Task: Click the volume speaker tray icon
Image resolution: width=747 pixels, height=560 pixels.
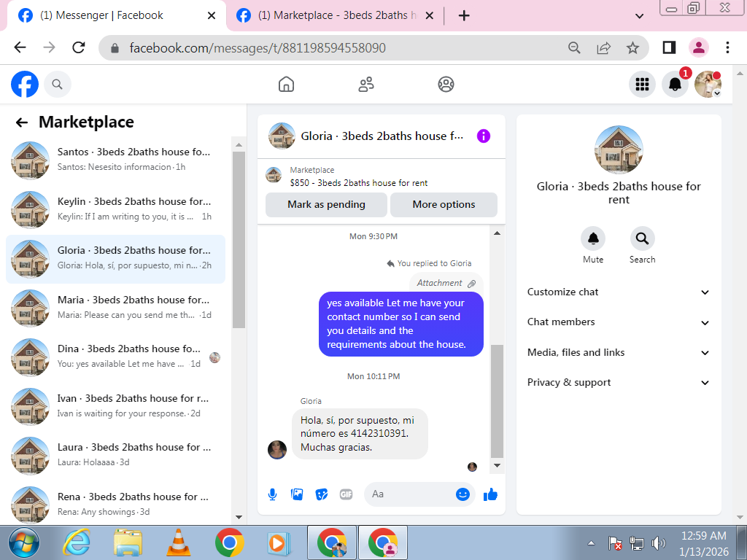Action: click(658, 542)
